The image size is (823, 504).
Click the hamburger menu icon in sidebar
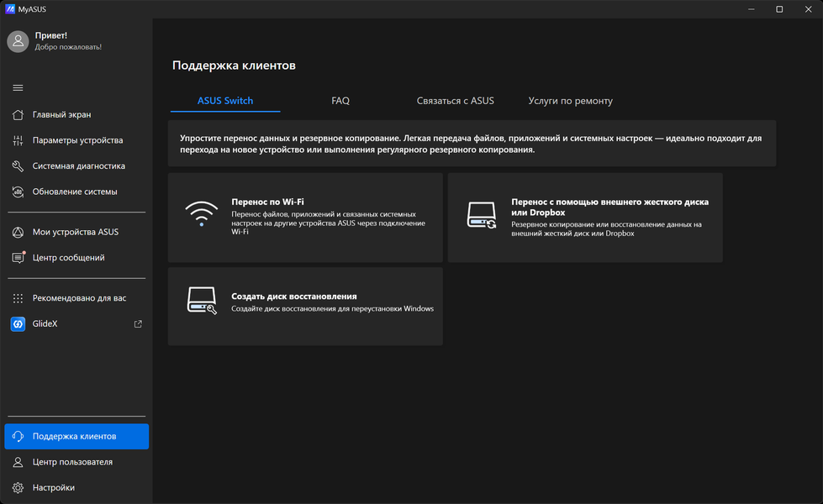tap(18, 88)
